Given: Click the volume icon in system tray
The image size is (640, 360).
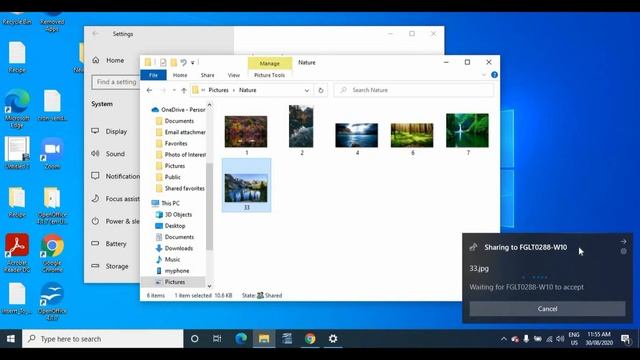Looking at the screenshot, I should [560, 339].
